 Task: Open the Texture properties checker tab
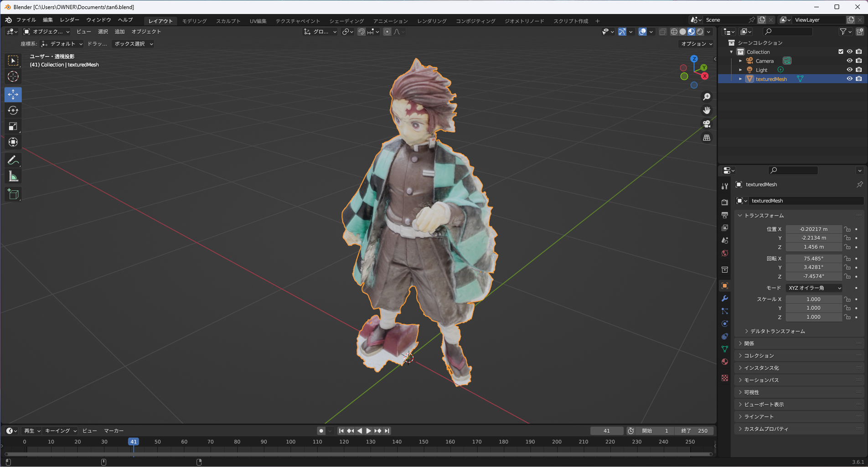tap(725, 378)
